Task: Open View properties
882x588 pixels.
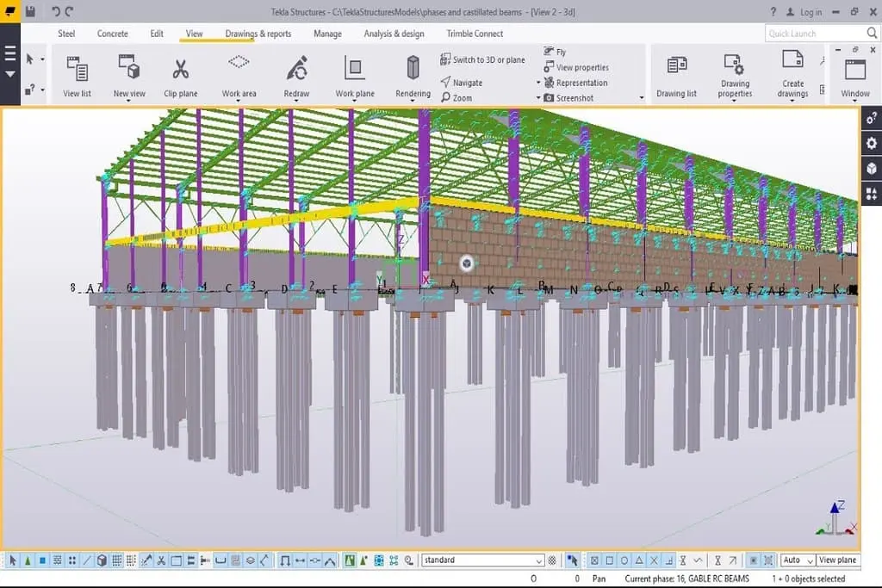Action: tap(576, 67)
